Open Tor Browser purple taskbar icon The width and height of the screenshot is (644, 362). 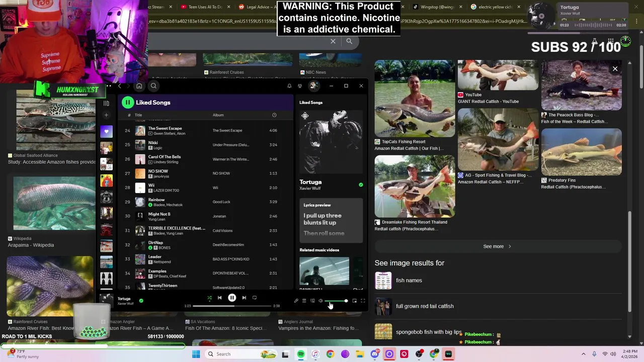coord(345,354)
